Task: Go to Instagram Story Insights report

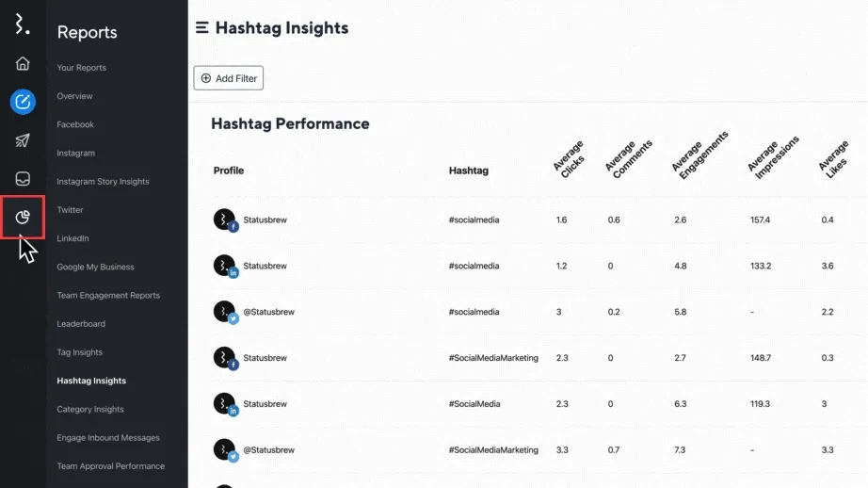Action: (x=103, y=182)
